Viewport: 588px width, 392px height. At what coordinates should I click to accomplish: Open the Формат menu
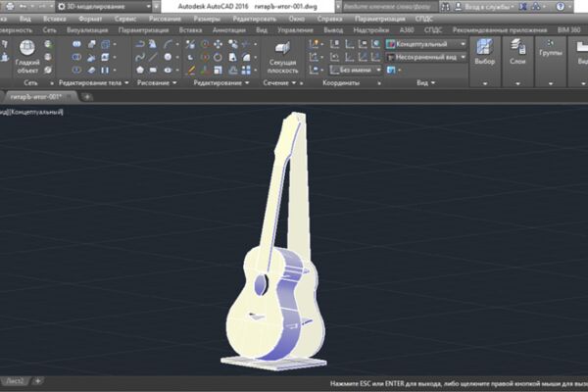pos(90,19)
